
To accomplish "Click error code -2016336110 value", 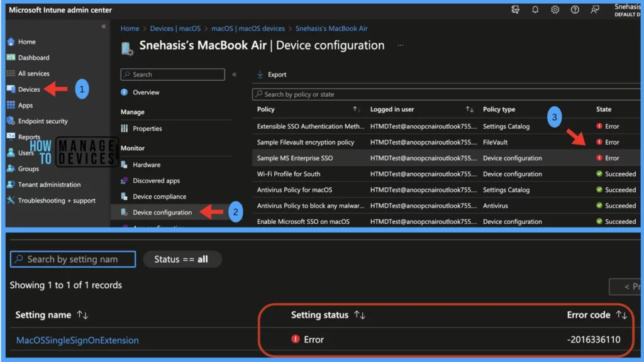I will pos(594,339).
